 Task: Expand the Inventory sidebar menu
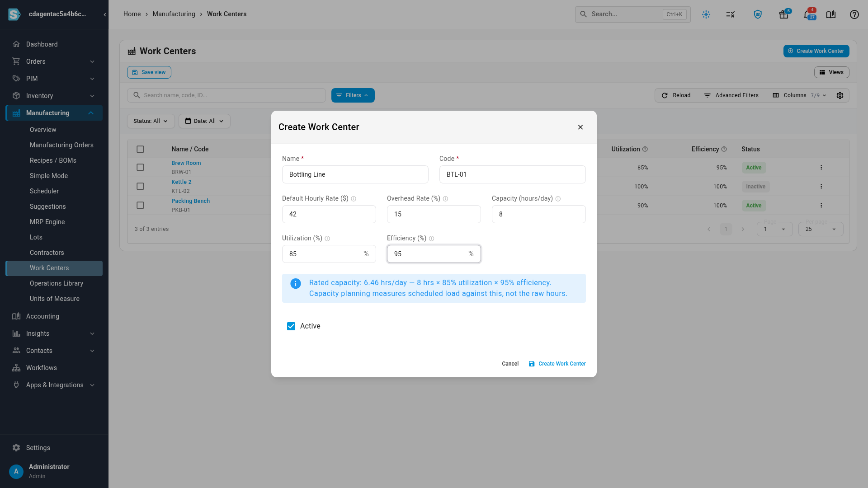[x=54, y=96]
